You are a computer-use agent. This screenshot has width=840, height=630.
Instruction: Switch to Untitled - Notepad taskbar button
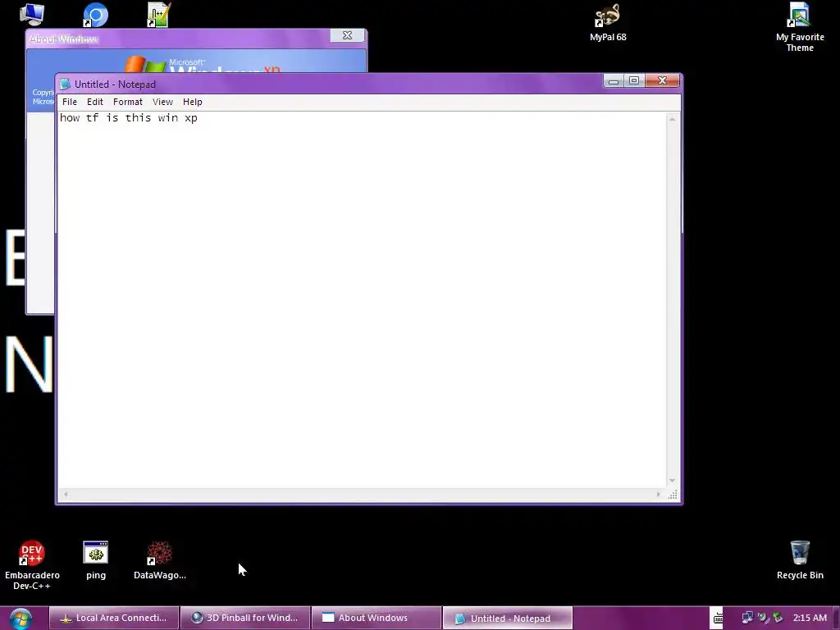point(508,619)
